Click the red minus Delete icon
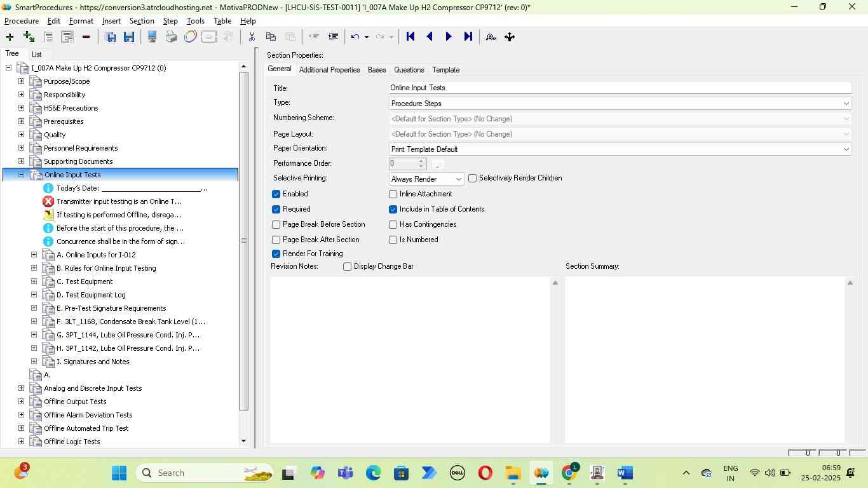 click(x=86, y=37)
